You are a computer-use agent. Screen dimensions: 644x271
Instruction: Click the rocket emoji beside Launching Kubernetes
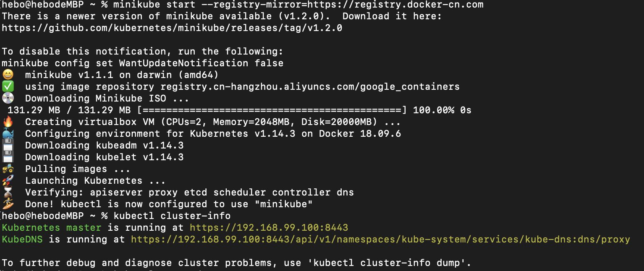point(8,181)
